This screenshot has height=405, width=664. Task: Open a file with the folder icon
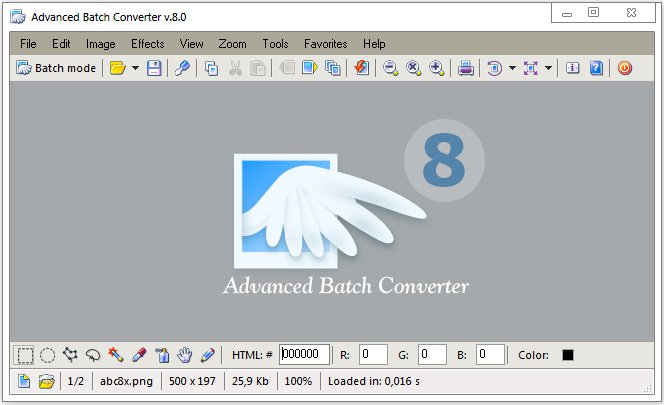point(117,68)
